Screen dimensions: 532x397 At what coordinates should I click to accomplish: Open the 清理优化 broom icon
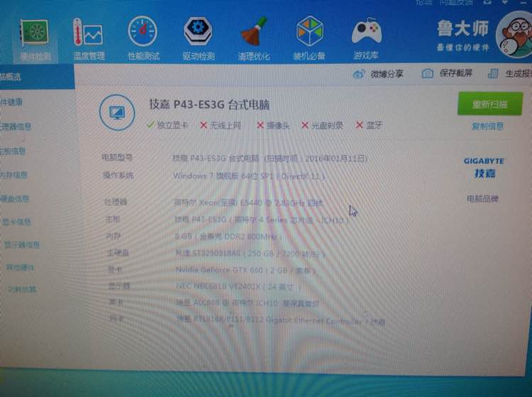254,31
